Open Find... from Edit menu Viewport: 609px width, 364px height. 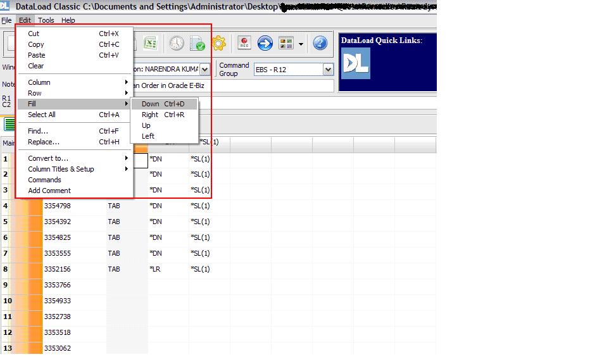[x=74, y=131]
